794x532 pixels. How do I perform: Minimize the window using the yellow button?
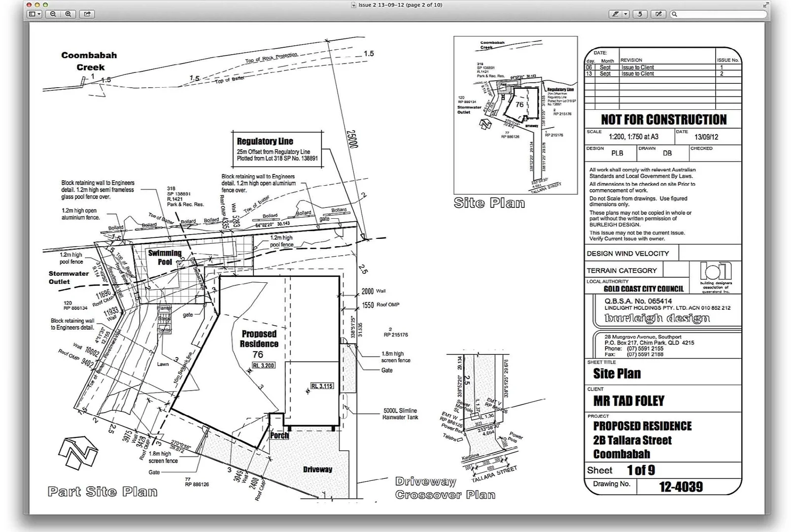tap(37, 5)
